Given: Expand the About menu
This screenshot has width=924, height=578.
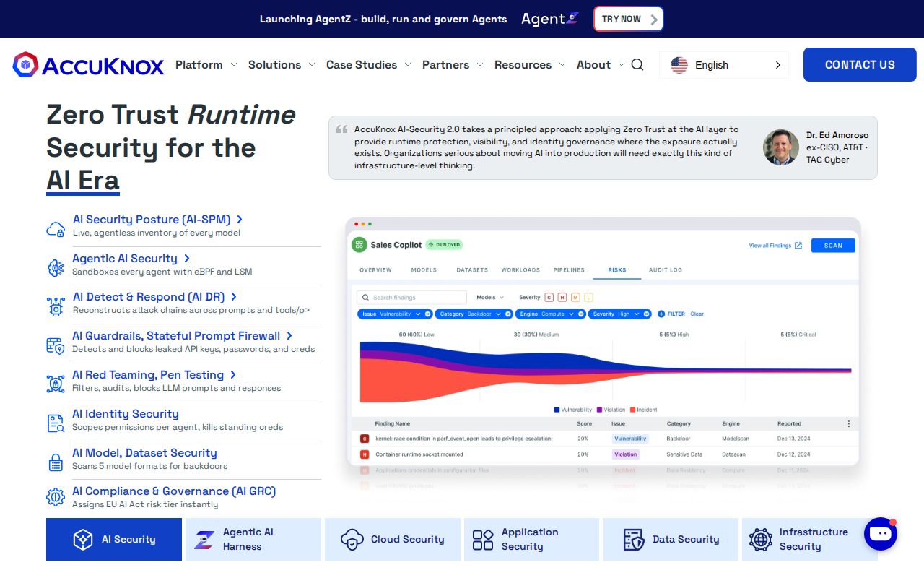Looking at the screenshot, I should pyautogui.click(x=601, y=65).
